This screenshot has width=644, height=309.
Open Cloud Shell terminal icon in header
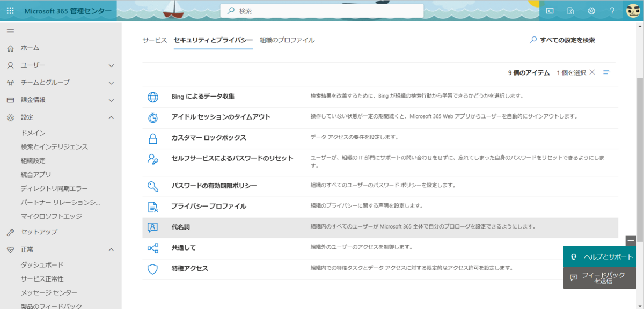[x=550, y=11]
